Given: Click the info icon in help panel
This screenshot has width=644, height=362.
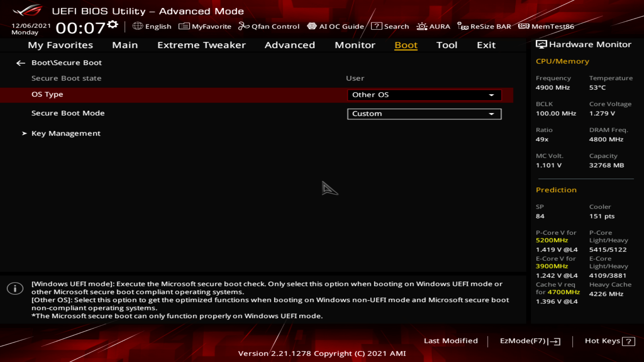Looking at the screenshot, I should pos(15,288).
